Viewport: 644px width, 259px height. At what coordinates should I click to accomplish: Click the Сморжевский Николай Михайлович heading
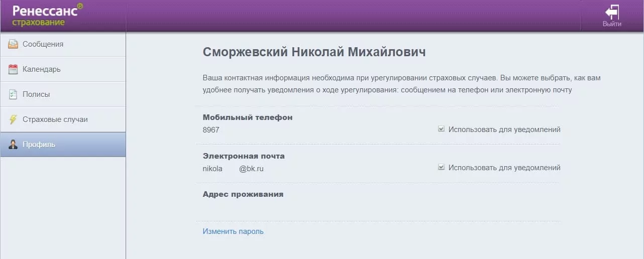click(x=314, y=52)
